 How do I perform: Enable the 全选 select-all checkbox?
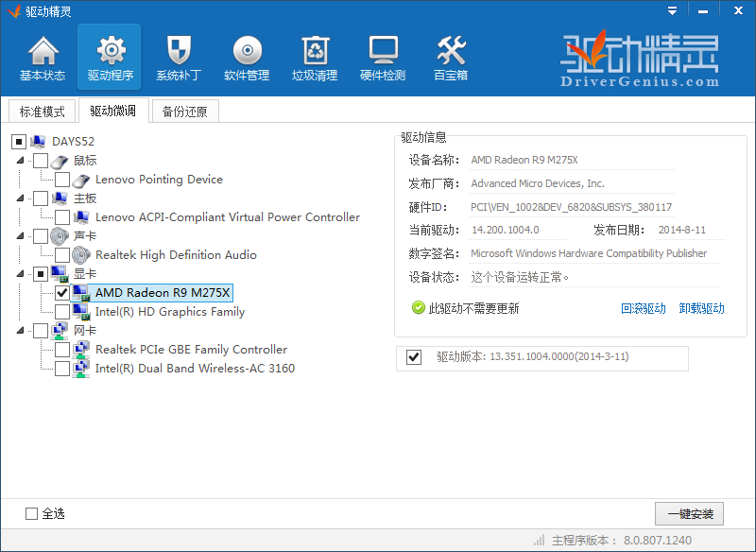coord(31,513)
